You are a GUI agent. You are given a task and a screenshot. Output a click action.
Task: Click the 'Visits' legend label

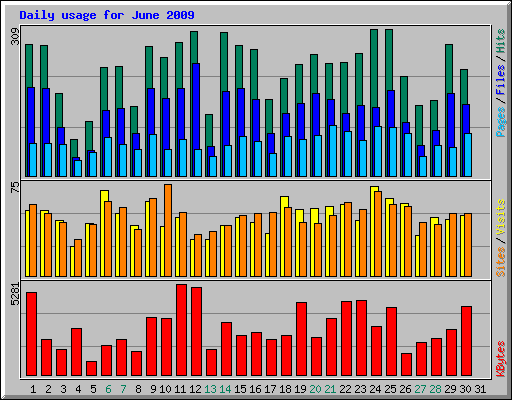click(501, 218)
